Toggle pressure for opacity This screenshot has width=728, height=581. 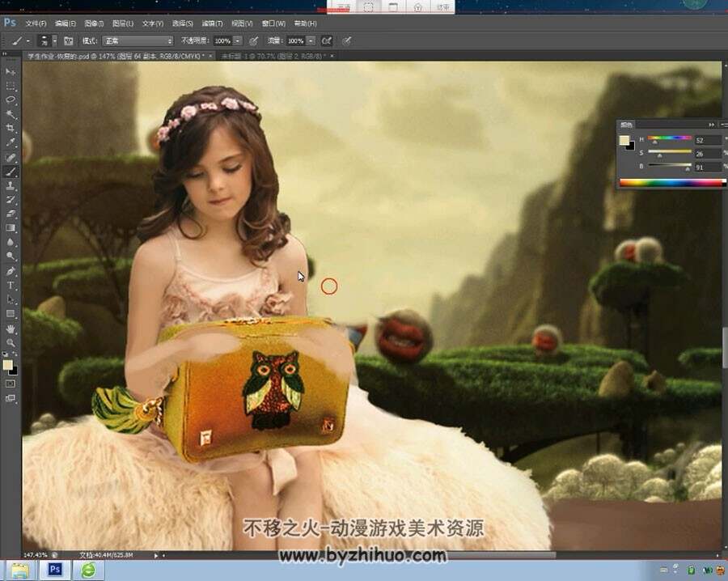[253, 41]
